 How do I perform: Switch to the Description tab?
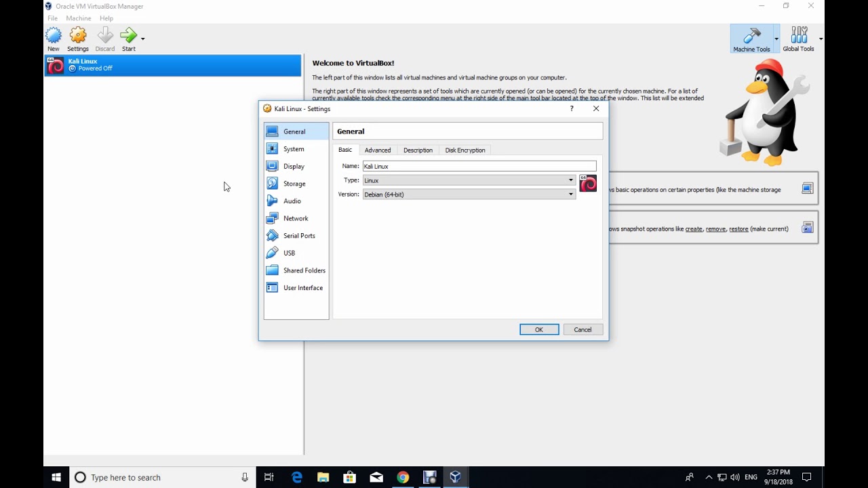418,150
